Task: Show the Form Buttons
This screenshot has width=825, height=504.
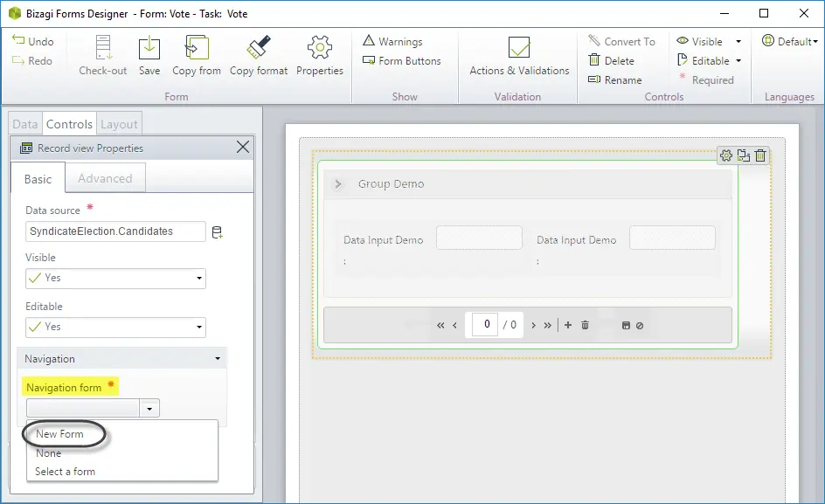Action: point(402,60)
